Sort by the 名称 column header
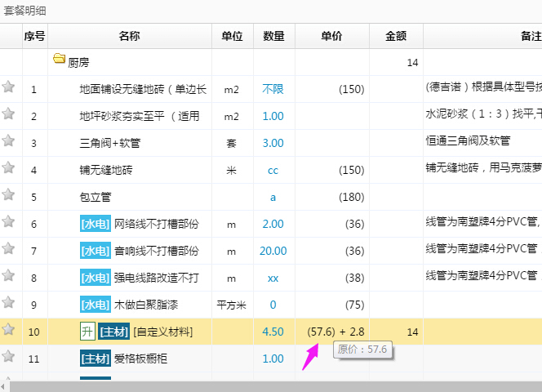 coord(129,36)
